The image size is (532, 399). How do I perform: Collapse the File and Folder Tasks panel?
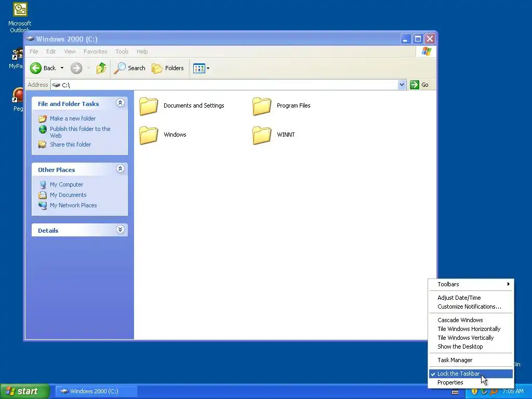click(120, 103)
